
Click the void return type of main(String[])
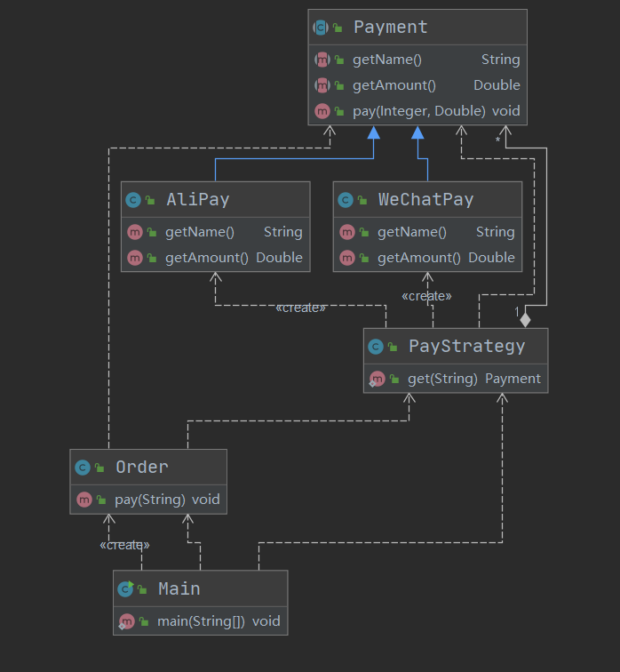[x=266, y=621]
